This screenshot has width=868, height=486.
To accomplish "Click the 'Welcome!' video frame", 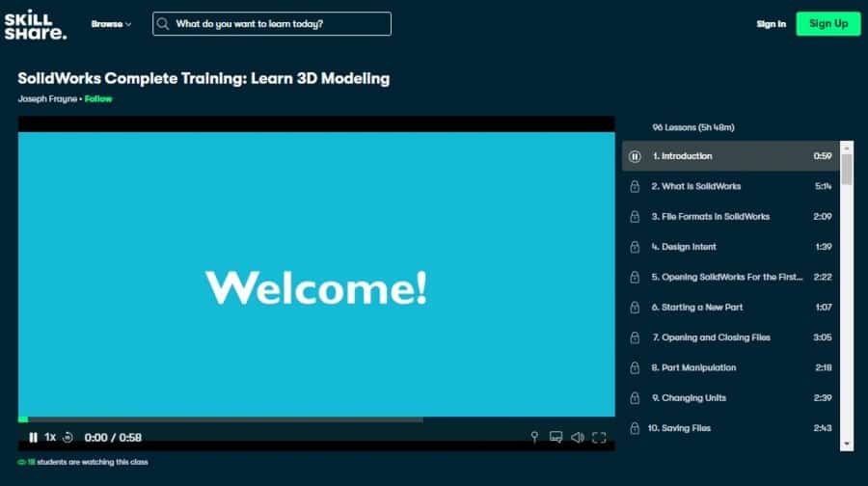I will pos(316,274).
